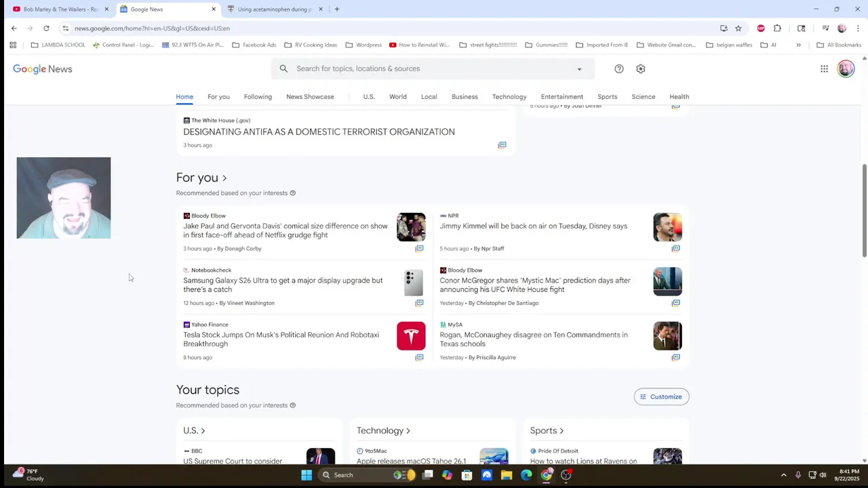Open the Google apps grid
This screenshot has width=868, height=488.
coord(824,68)
